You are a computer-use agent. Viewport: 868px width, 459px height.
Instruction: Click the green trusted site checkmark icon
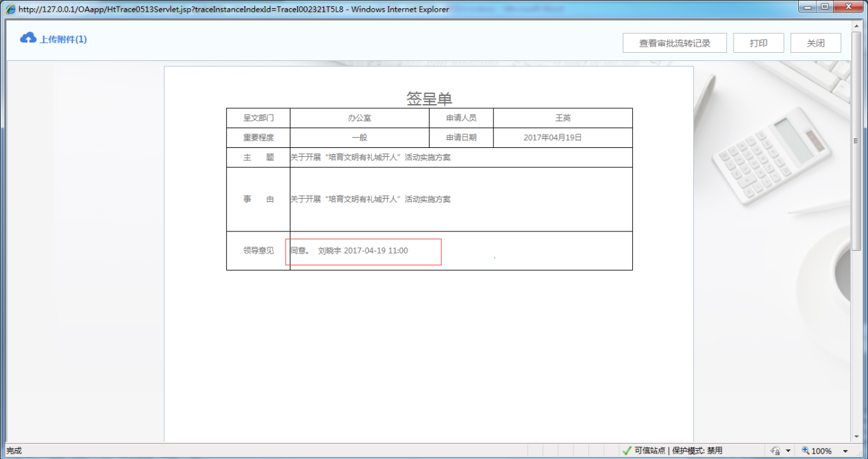click(x=628, y=450)
